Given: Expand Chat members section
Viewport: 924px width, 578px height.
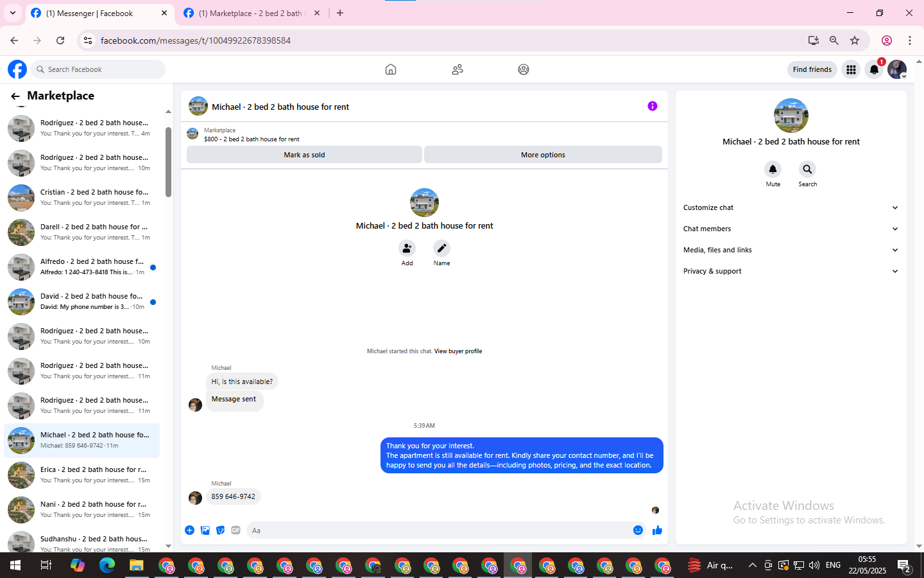Looking at the screenshot, I should pos(791,229).
